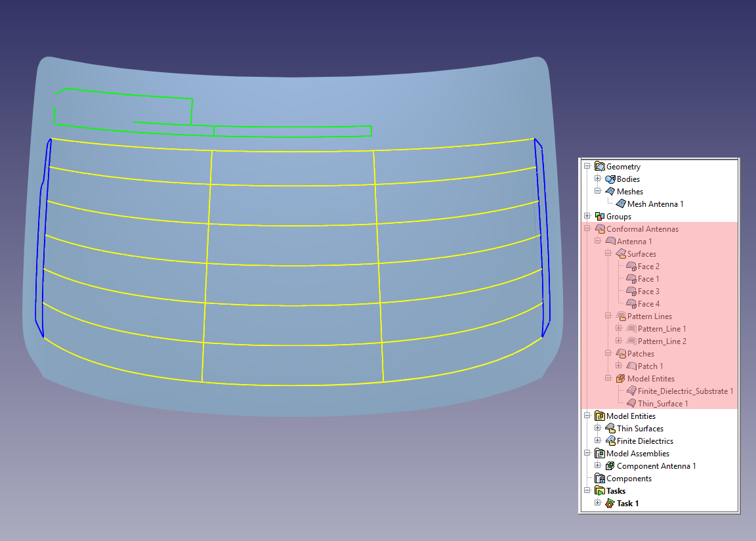Select Finite_Dielectric_Substrate 1 entity

(x=685, y=391)
